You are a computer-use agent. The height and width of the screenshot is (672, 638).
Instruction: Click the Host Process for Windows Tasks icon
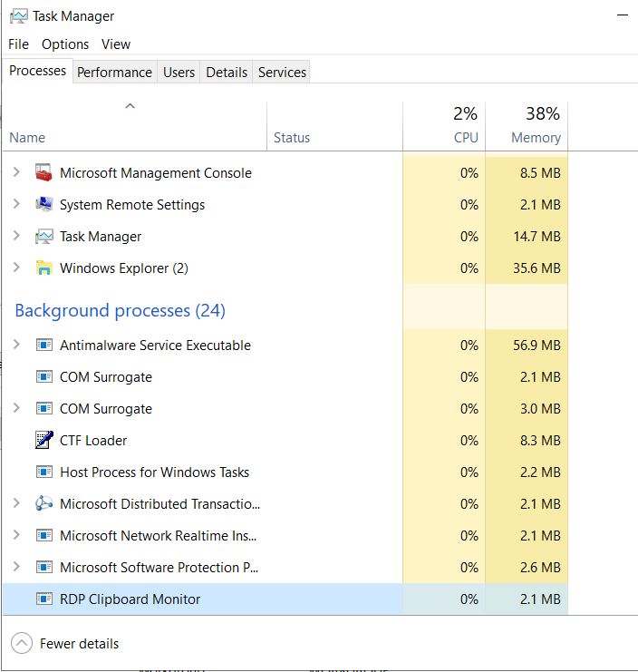click(x=43, y=472)
